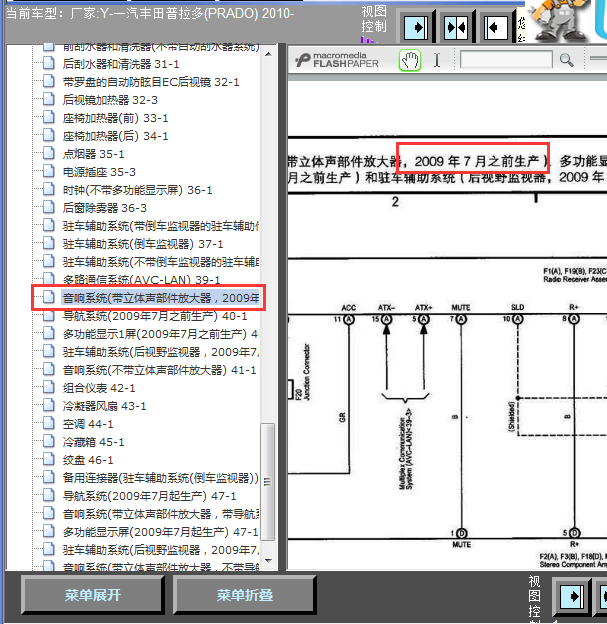
Task: Open 备用连接器(驻车辅助系统(倒车监视器)) entry
Action: [160, 478]
